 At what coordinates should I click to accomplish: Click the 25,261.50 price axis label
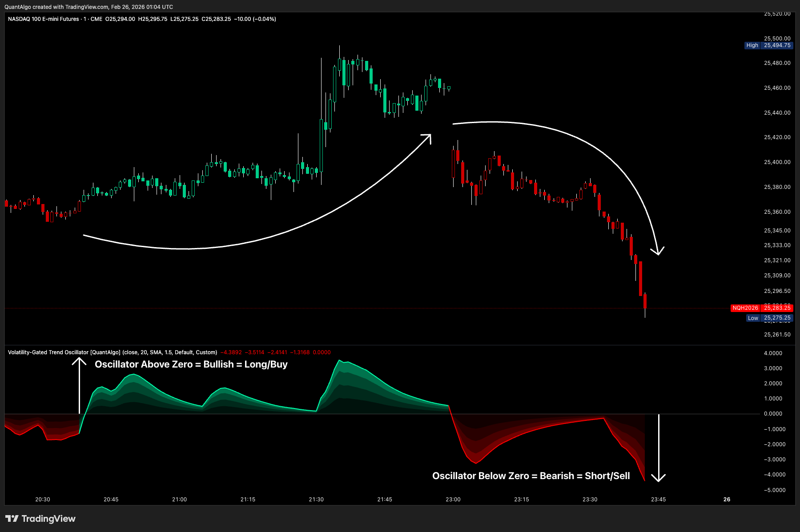point(777,335)
